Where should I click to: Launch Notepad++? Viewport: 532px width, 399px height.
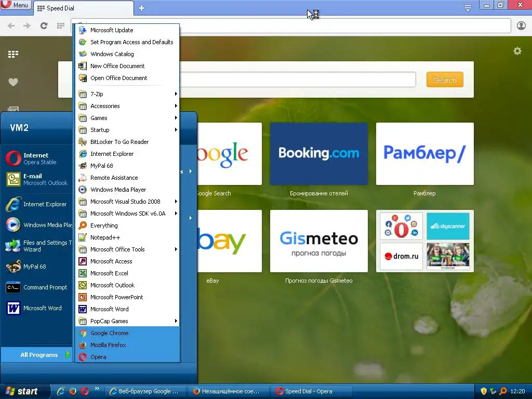tap(127, 237)
